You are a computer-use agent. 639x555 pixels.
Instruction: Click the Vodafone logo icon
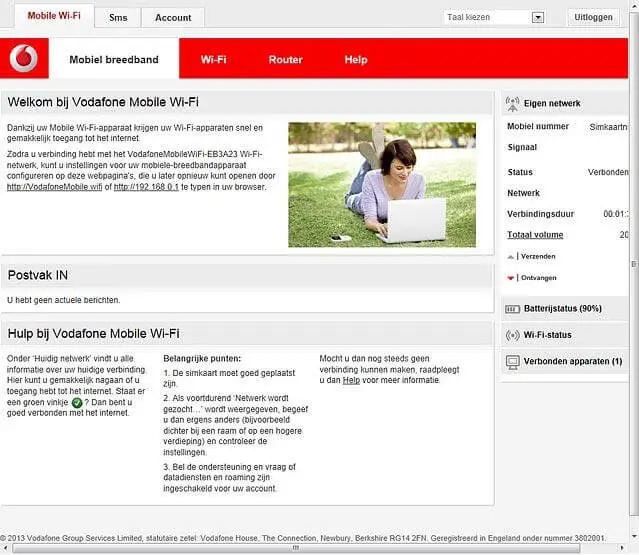24,58
